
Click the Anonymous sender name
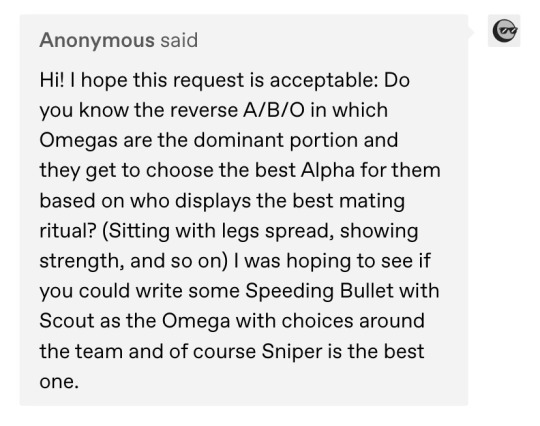(97, 40)
